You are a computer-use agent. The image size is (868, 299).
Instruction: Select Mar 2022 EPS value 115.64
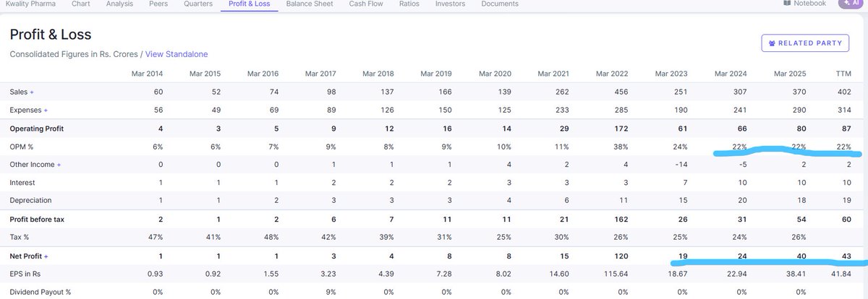tap(616, 274)
